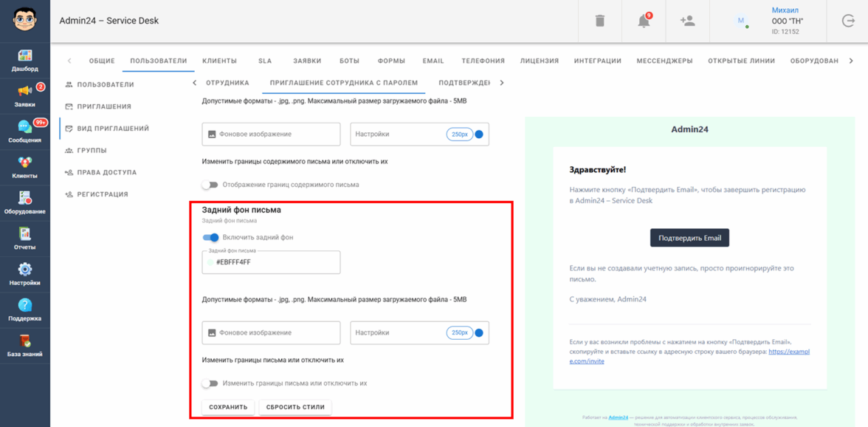This screenshot has height=427, width=868.
Task: Disable the Включить задний фон switch
Action: 210,238
